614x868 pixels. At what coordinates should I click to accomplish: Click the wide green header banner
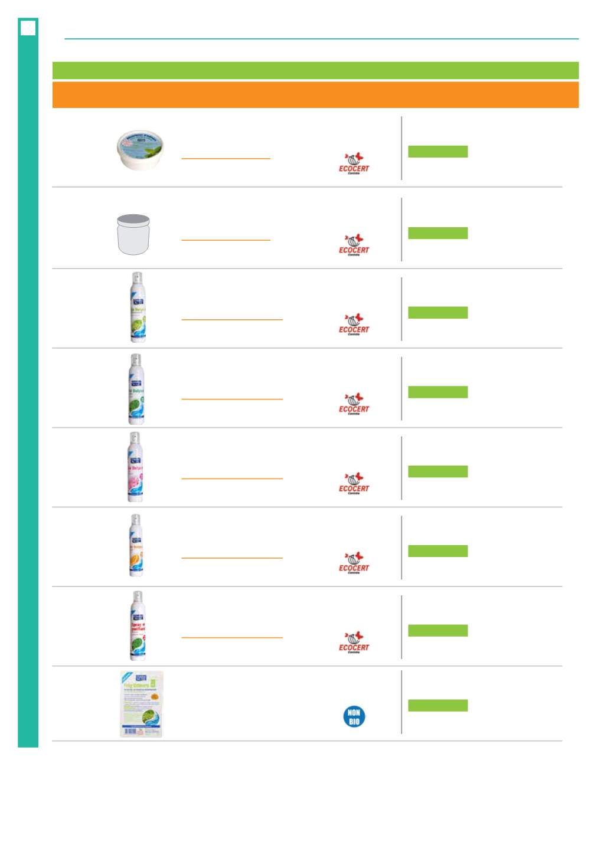pyautogui.click(x=315, y=70)
